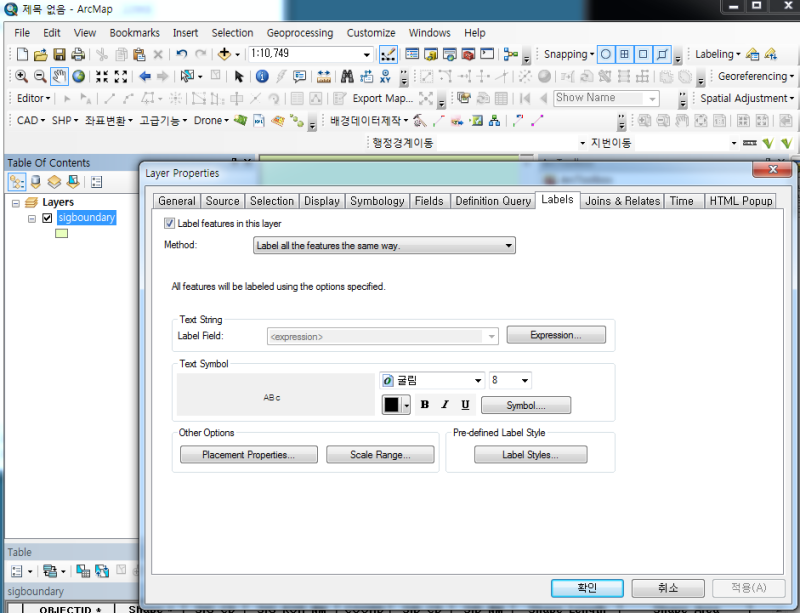Collapse the Layers tree node
The height and width of the screenshot is (613, 800).
(16, 203)
